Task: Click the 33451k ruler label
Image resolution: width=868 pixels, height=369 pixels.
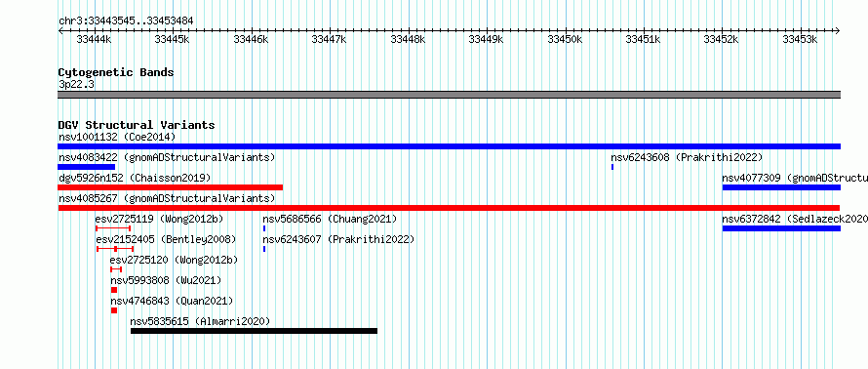Action: pos(644,39)
